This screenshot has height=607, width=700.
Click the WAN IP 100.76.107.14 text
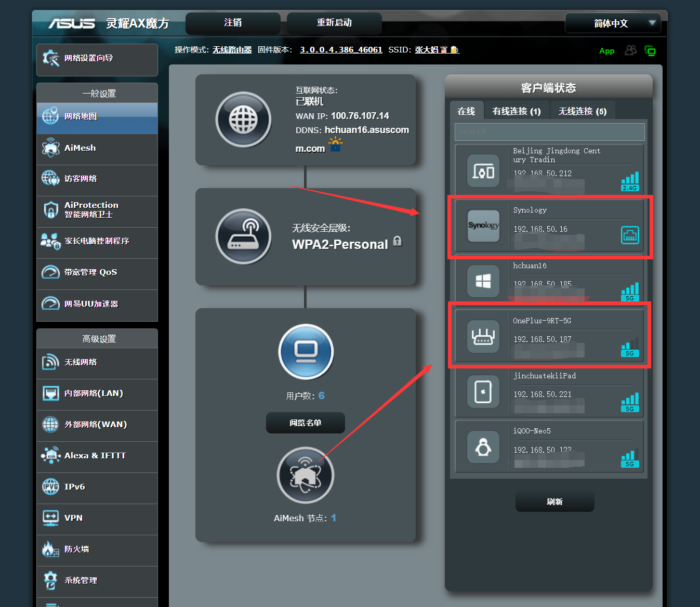tap(360, 116)
